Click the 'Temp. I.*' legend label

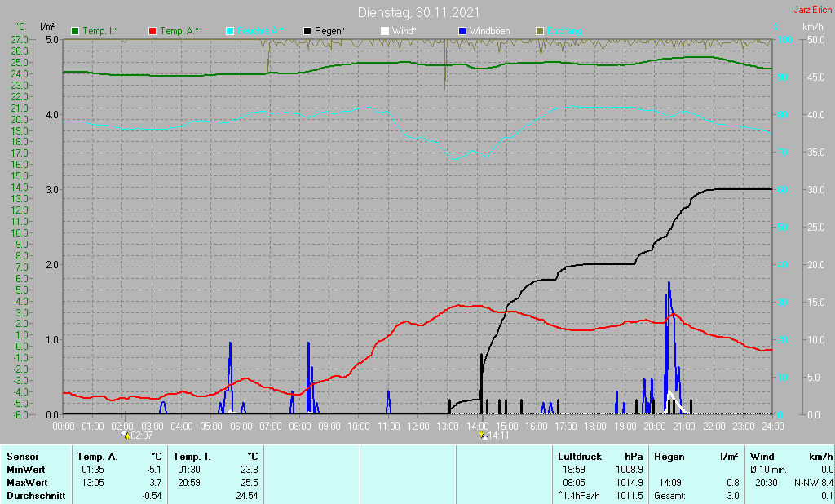[x=100, y=32]
